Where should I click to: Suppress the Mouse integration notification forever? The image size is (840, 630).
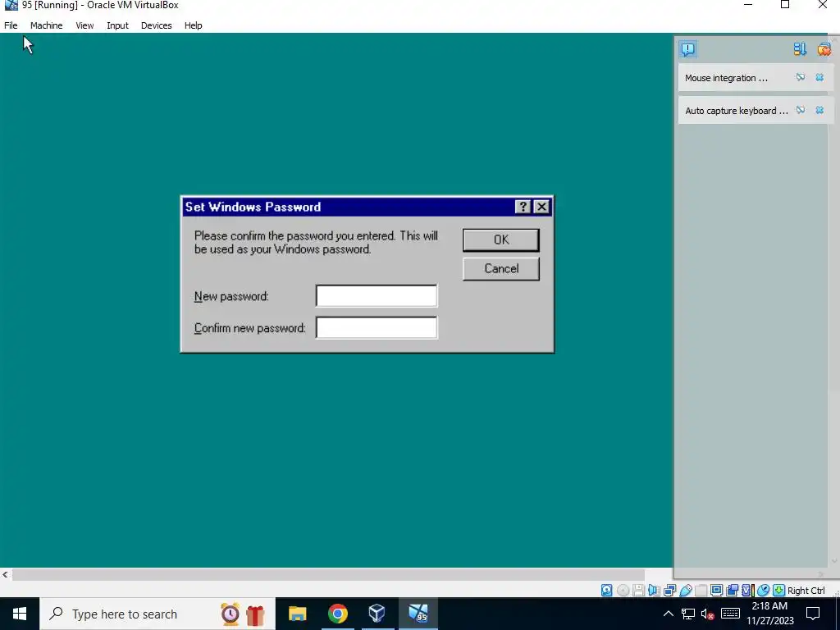801,78
